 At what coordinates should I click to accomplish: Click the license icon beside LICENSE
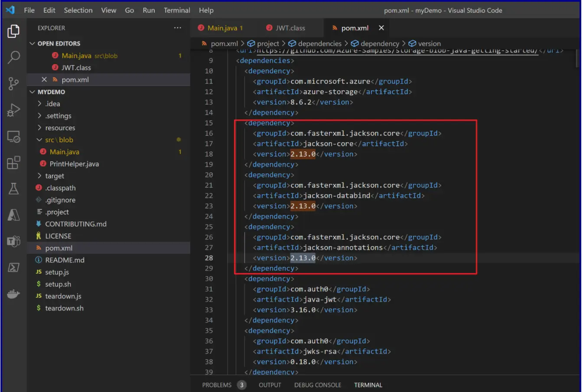point(39,236)
